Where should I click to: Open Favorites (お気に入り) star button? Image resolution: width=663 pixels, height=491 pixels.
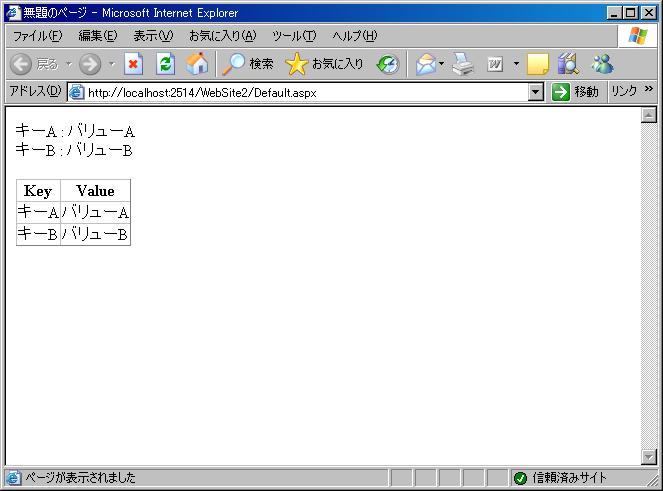[x=324, y=64]
